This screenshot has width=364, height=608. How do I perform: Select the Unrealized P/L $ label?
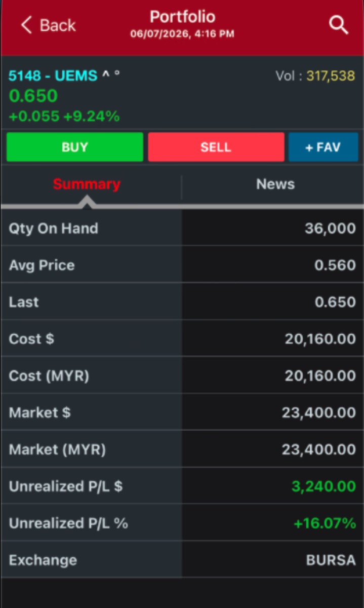(66, 486)
